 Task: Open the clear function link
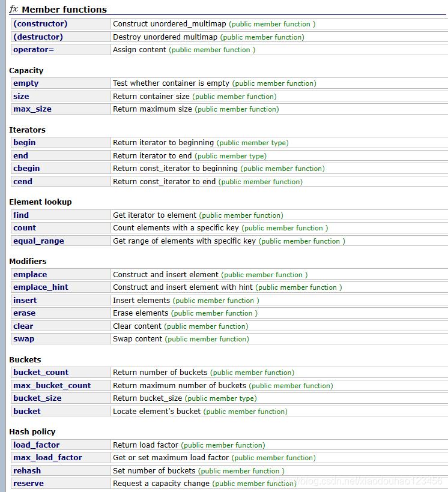click(23, 326)
